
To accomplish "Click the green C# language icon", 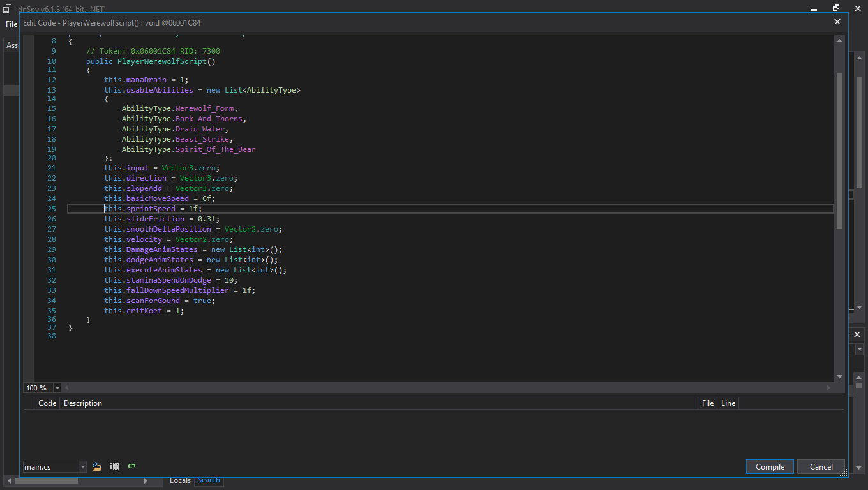I will point(131,466).
